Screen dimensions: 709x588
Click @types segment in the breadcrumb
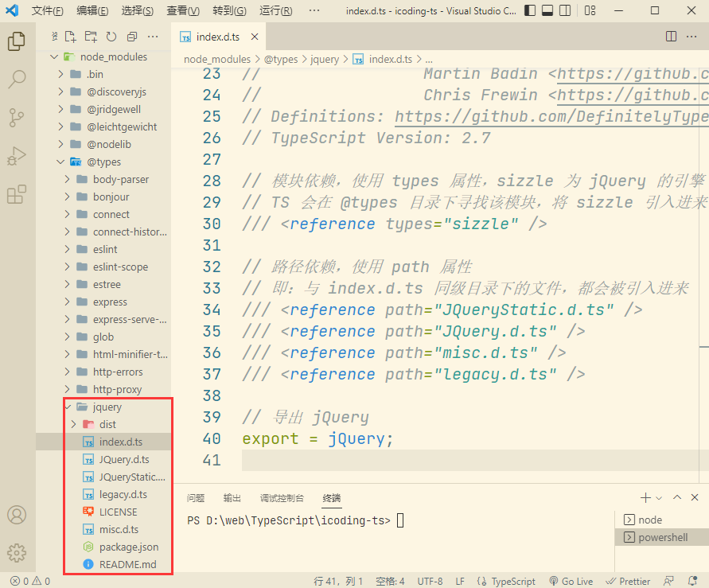pyautogui.click(x=281, y=59)
